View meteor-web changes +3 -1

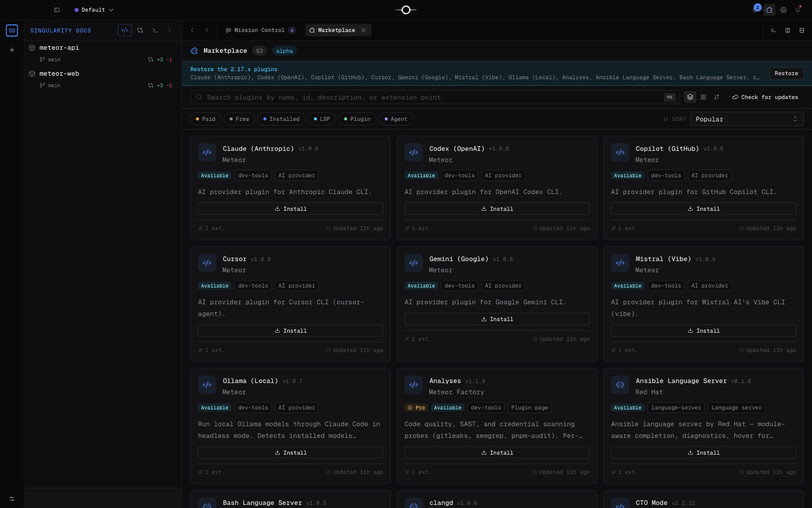[x=160, y=85]
